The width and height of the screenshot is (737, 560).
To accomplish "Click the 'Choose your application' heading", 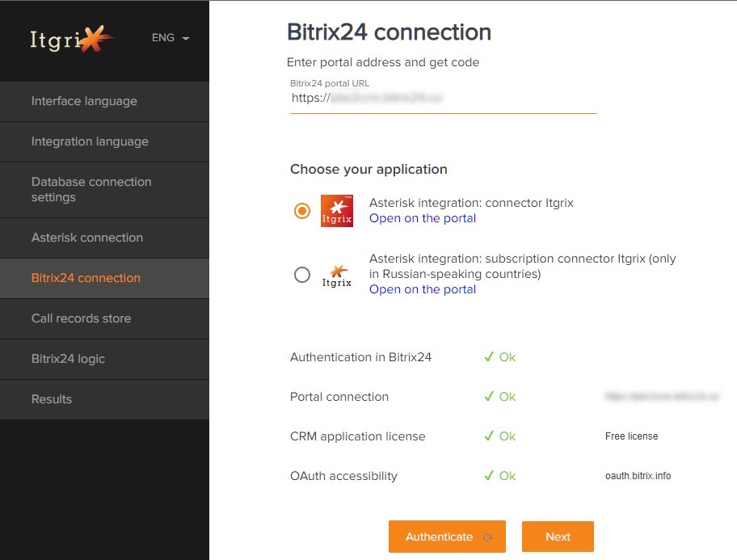I will pos(368,169).
